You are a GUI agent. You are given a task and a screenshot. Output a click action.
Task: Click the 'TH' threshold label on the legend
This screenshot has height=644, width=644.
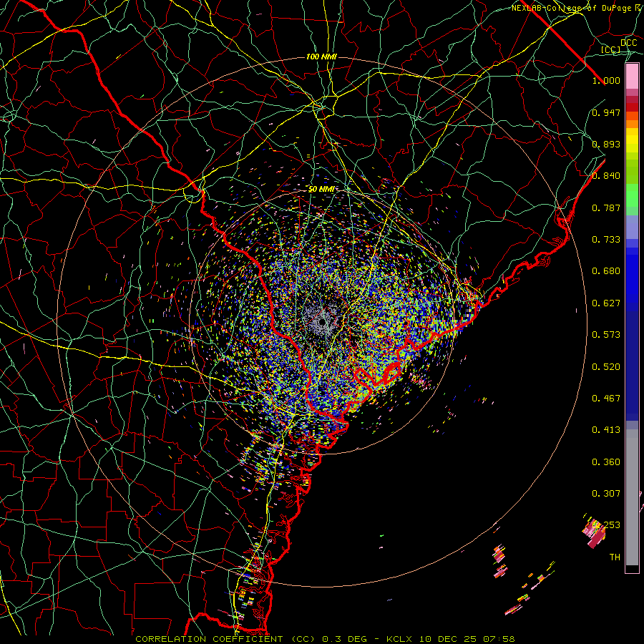pos(615,557)
